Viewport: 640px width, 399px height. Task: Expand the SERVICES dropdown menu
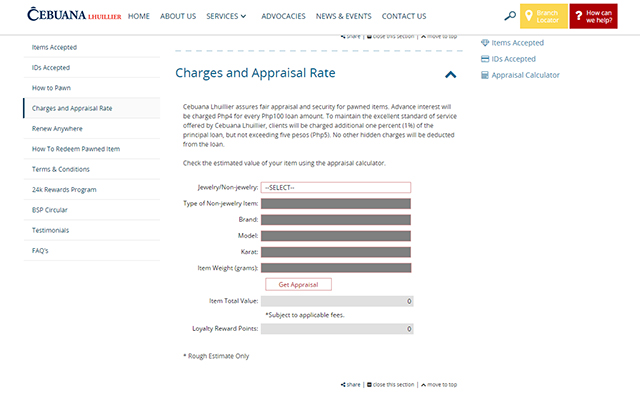pyautogui.click(x=226, y=16)
